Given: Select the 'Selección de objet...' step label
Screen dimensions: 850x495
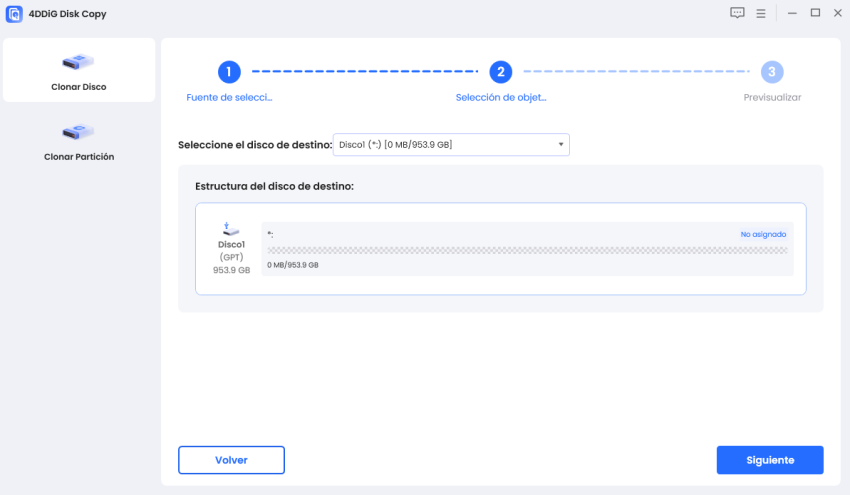Looking at the screenshot, I should [x=501, y=98].
